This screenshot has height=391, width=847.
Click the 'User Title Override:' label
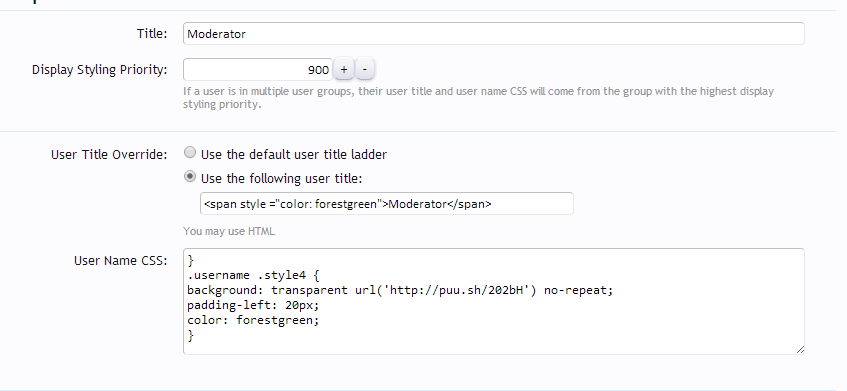click(109, 154)
